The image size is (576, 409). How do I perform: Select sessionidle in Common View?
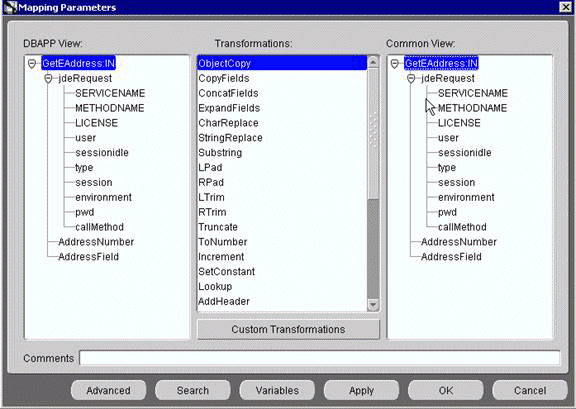(x=465, y=153)
